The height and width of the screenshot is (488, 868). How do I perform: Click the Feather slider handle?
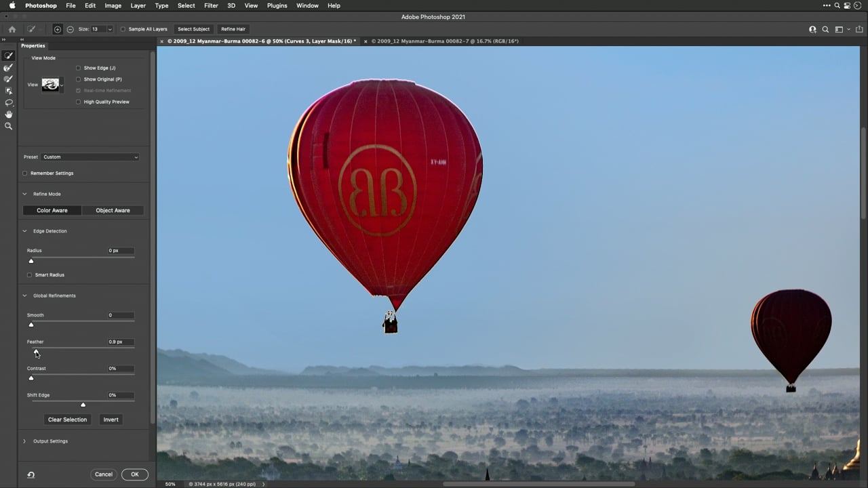pyautogui.click(x=36, y=352)
